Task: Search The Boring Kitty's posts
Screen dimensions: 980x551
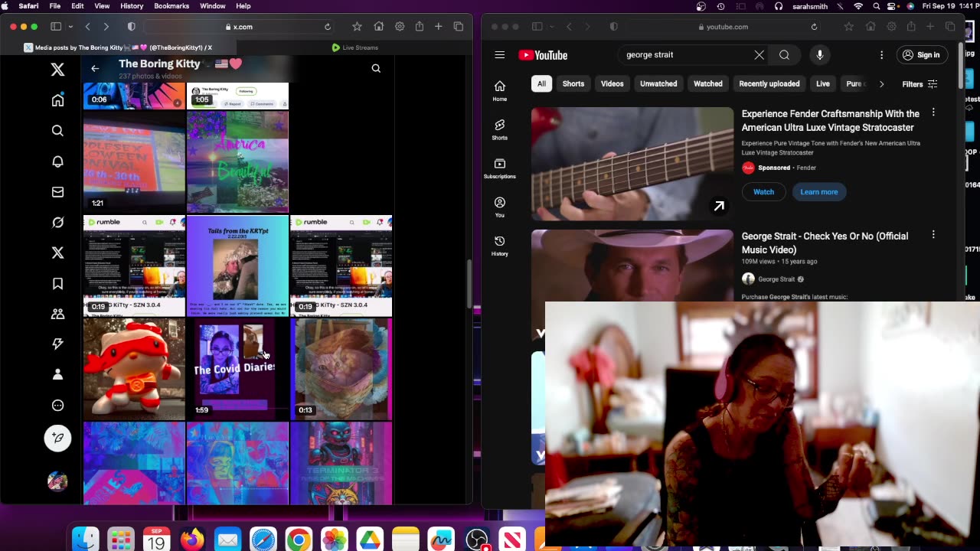Action: tap(376, 68)
